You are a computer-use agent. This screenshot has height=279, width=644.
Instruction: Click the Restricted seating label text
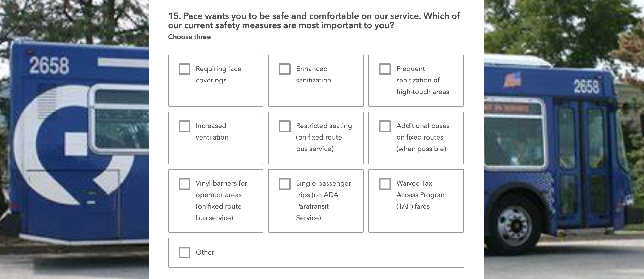coord(324,137)
